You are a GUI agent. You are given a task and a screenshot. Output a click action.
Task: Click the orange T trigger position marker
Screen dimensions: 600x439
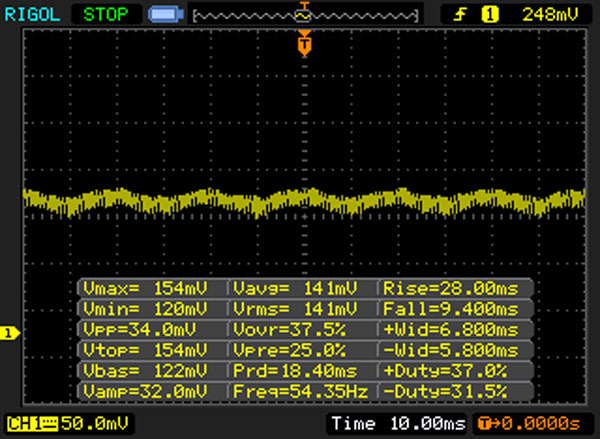coord(305,44)
